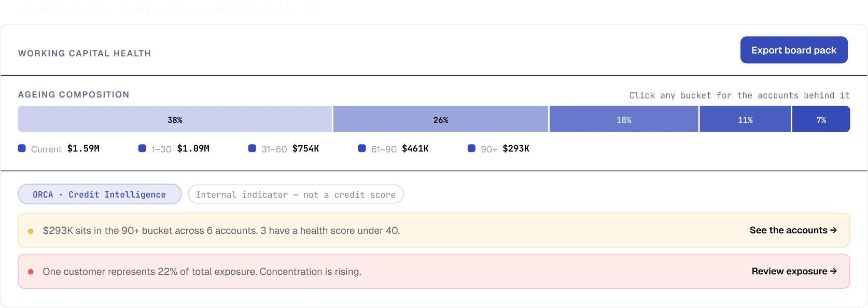Click the 22% concentration alert message
868x308 pixels.
[x=202, y=272]
